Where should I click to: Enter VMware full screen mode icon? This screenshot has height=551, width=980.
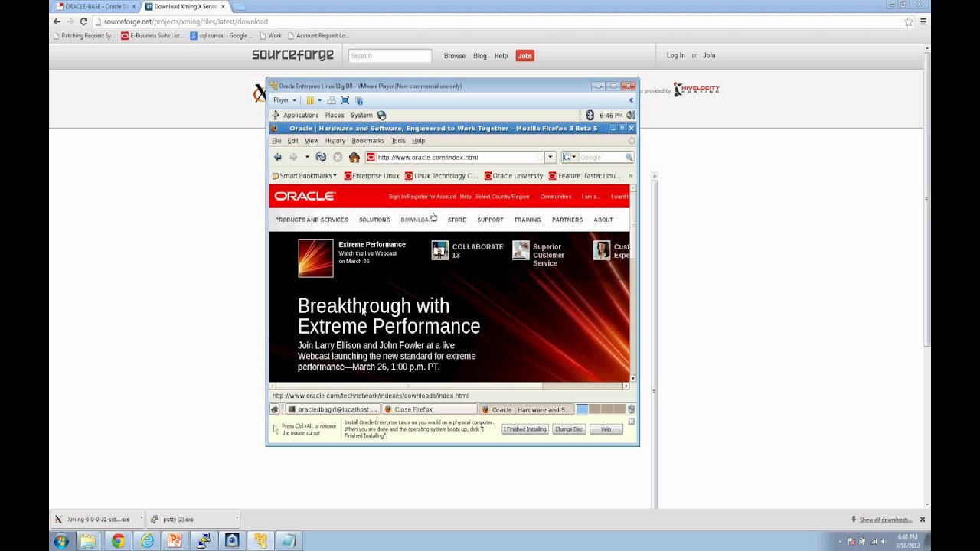point(345,100)
